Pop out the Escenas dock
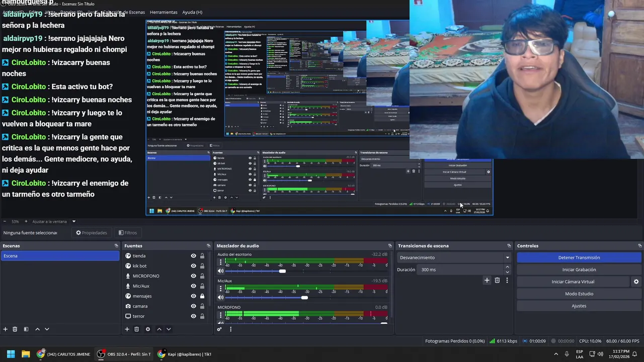Screen dimensions: 644x362 pyautogui.click(x=116, y=246)
